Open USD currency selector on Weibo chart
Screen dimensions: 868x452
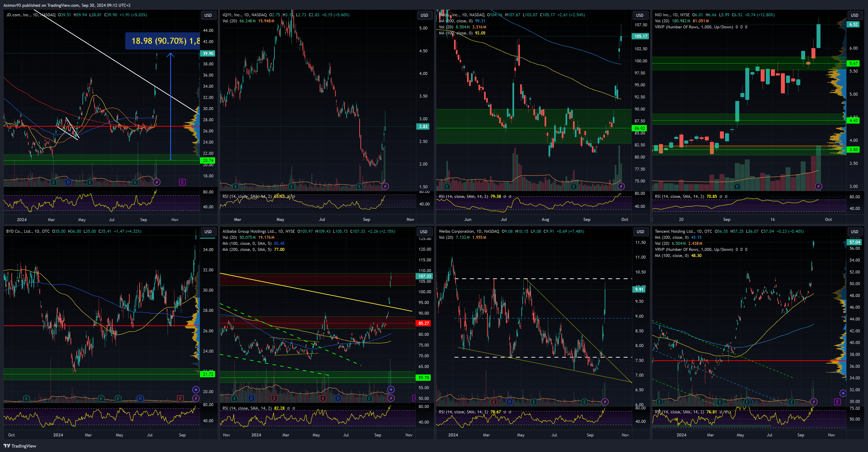pos(640,232)
